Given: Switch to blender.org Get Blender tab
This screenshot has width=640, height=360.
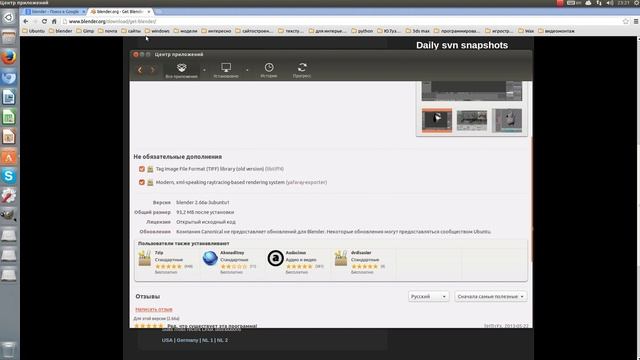Looking at the screenshot, I should (120, 11).
